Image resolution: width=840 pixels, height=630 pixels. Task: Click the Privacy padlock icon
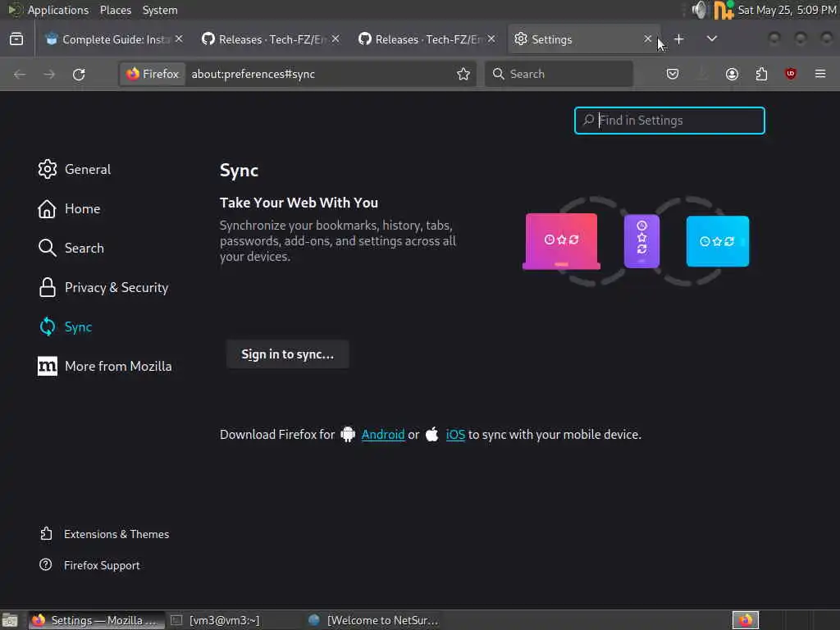(47, 288)
